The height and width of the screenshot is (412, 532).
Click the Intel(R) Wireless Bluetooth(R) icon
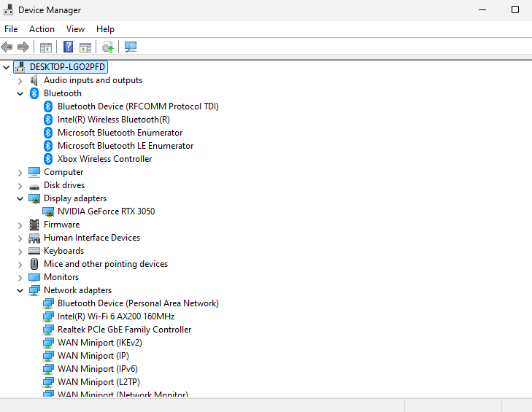pos(48,120)
